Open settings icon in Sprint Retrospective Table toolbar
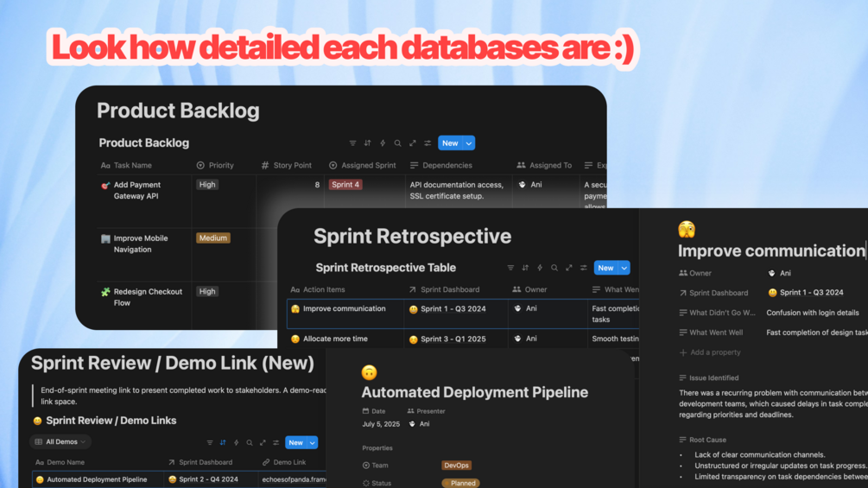868x488 pixels. pyautogui.click(x=584, y=268)
